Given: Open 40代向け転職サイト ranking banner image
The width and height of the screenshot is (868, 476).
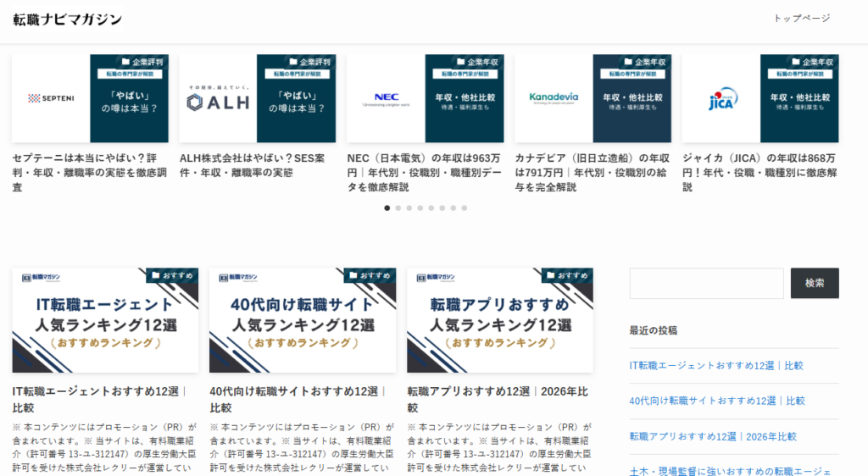Looking at the screenshot, I should [303, 320].
